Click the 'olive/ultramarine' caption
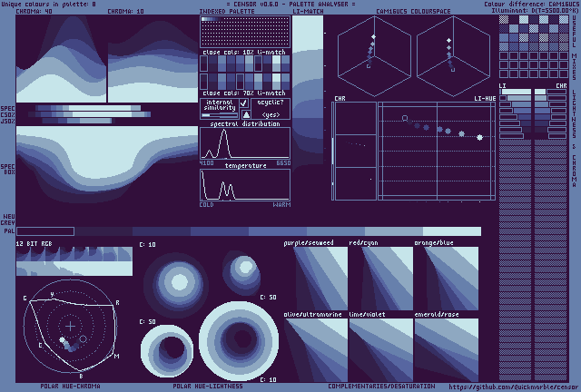 [312, 314]
